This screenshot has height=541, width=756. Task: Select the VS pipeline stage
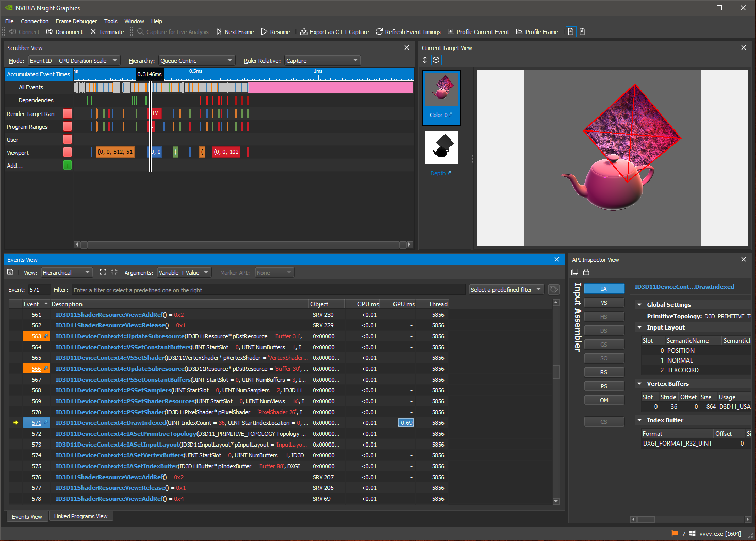pos(604,303)
